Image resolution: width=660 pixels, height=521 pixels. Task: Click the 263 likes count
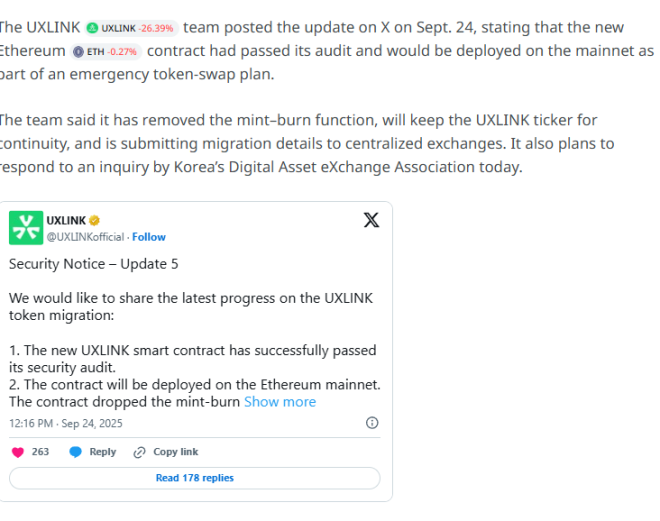(40, 452)
